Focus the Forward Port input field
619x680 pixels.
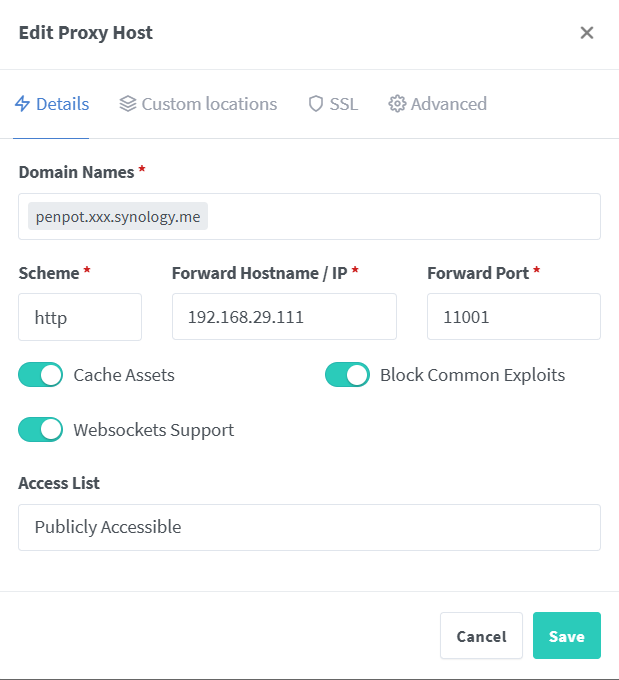[513, 317]
